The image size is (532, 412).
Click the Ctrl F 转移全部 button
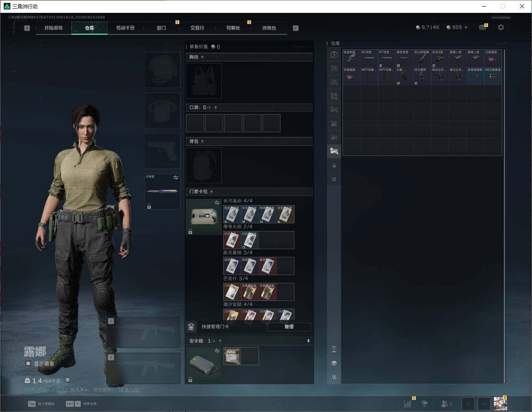click(81, 404)
